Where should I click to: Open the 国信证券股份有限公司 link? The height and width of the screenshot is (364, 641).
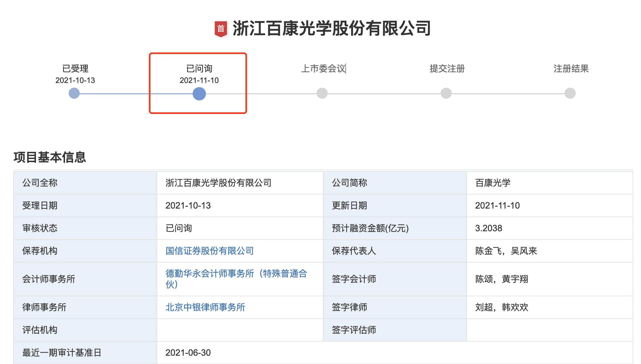tap(210, 251)
